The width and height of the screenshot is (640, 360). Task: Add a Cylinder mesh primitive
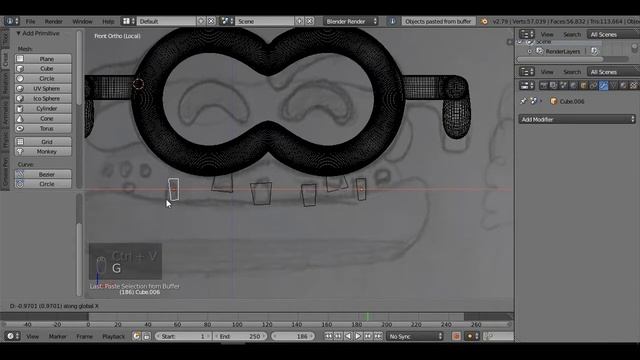tap(43, 109)
